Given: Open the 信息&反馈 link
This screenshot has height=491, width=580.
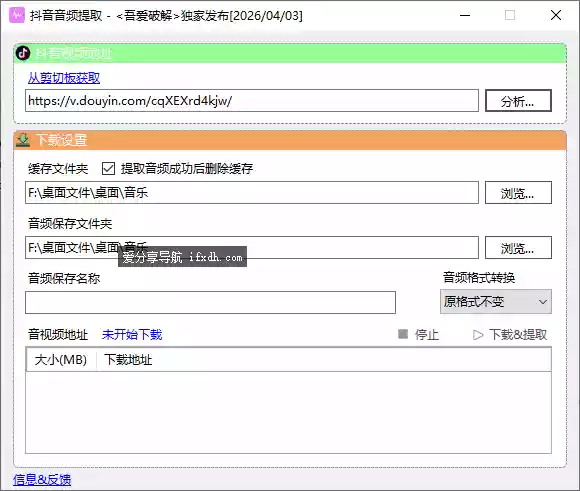Looking at the screenshot, I should point(42,480).
